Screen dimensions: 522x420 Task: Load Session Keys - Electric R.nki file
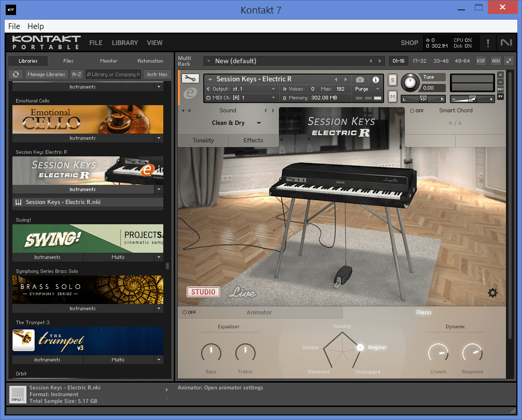point(88,202)
